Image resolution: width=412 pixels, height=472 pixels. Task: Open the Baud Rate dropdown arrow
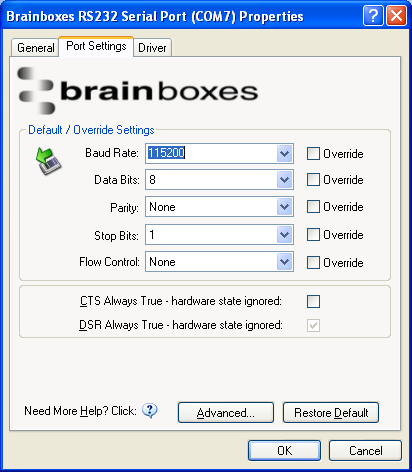284,154
